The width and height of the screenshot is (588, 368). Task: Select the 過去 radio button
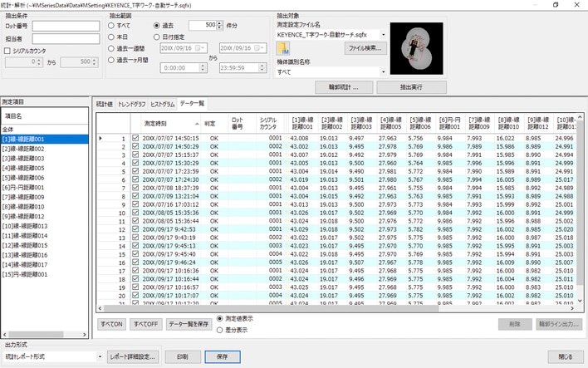(157, 26)
